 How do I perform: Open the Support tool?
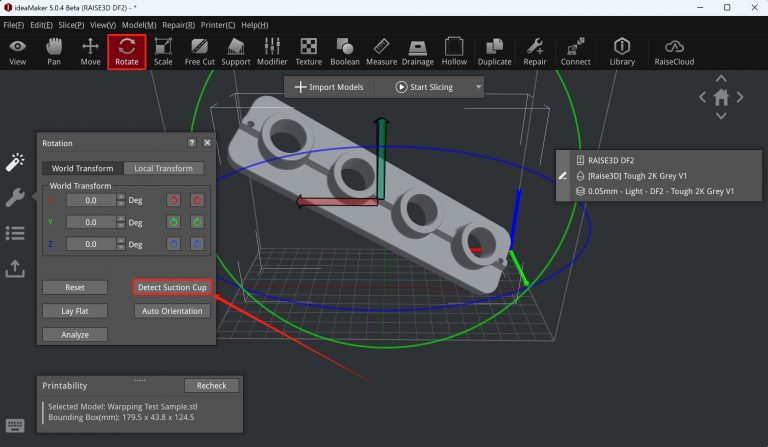click(236, 51)
